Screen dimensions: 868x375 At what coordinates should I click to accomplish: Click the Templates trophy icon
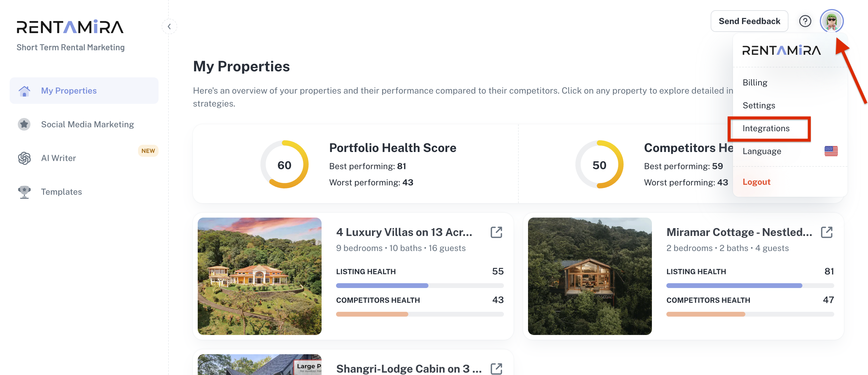pyautogui.click(x=24, y=192)
